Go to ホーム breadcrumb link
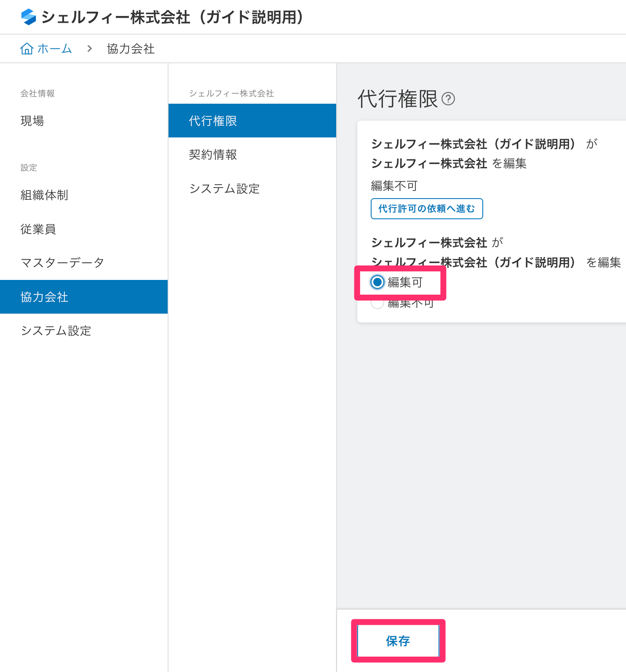The image size is (626, 672). click(55, 49)
